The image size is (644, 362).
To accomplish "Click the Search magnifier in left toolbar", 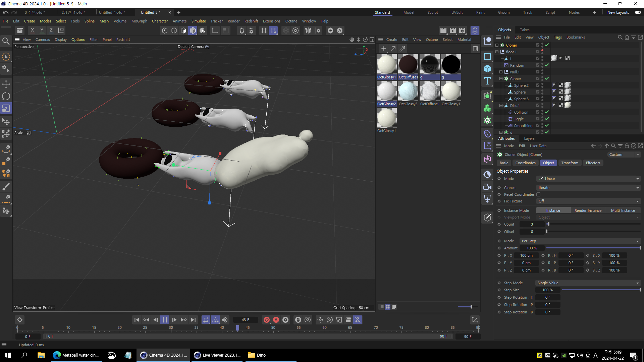I will [x=6, y=41].
